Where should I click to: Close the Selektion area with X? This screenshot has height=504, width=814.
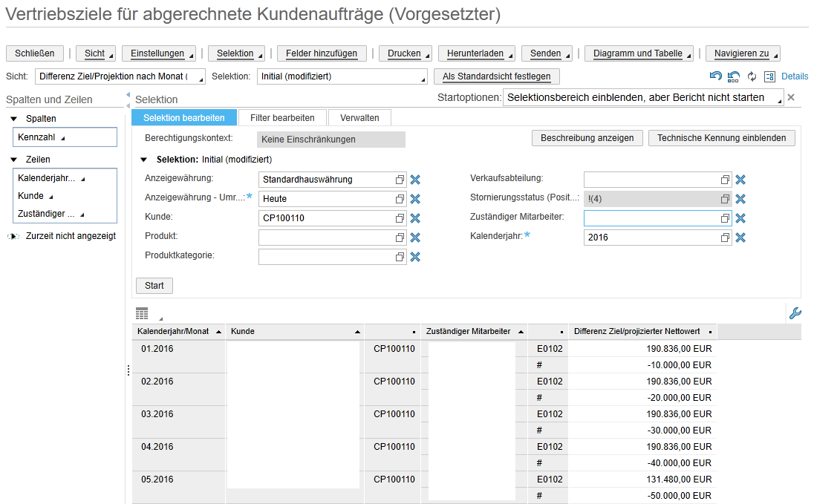pyautogui.click(x=791, y=97)
